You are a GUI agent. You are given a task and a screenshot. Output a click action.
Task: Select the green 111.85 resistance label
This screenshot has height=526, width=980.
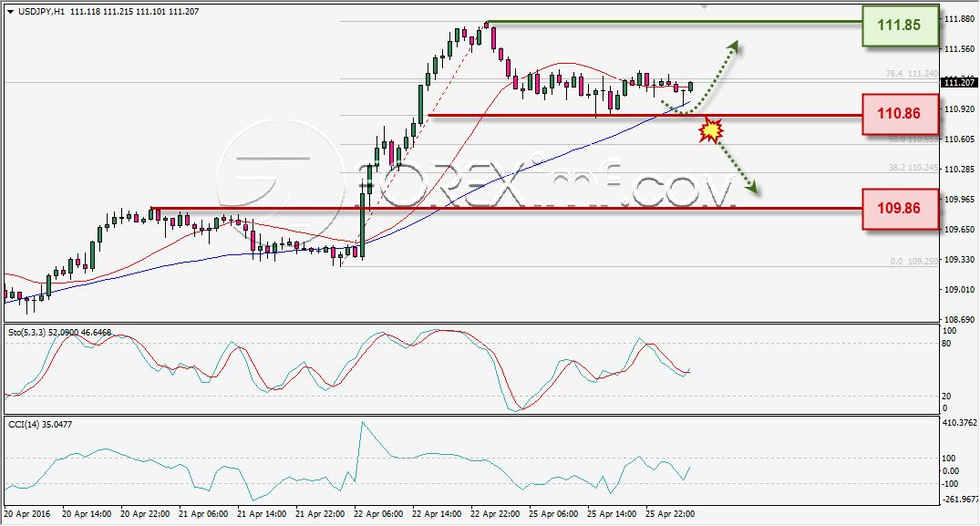[900, 26]
